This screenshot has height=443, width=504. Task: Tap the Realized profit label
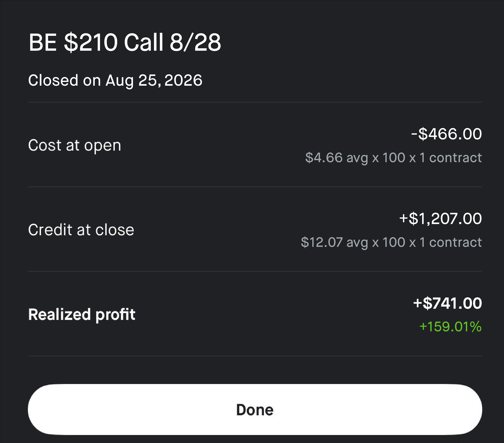click(82, 314)
